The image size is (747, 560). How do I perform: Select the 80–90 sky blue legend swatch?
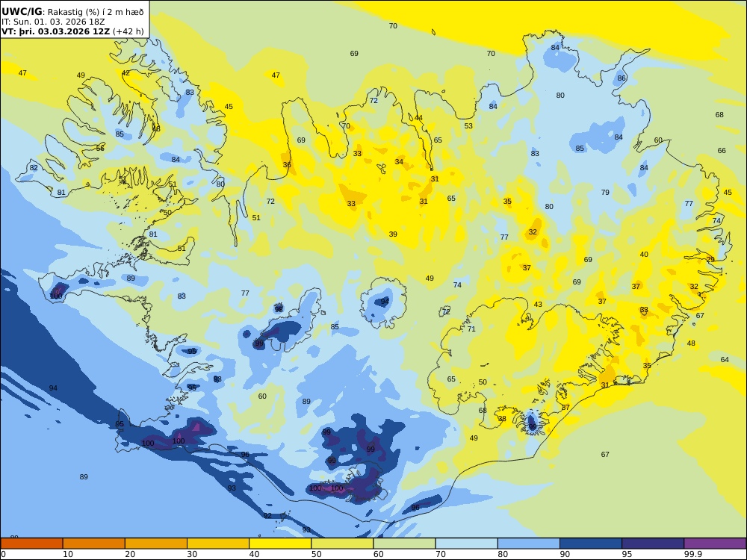(529, 544)
